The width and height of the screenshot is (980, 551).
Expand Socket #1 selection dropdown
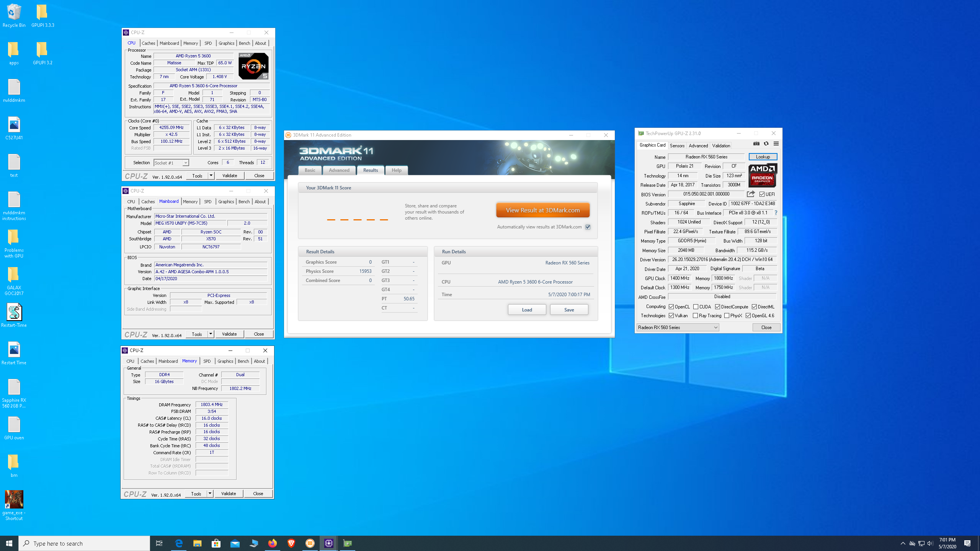[x=185, y=163]
